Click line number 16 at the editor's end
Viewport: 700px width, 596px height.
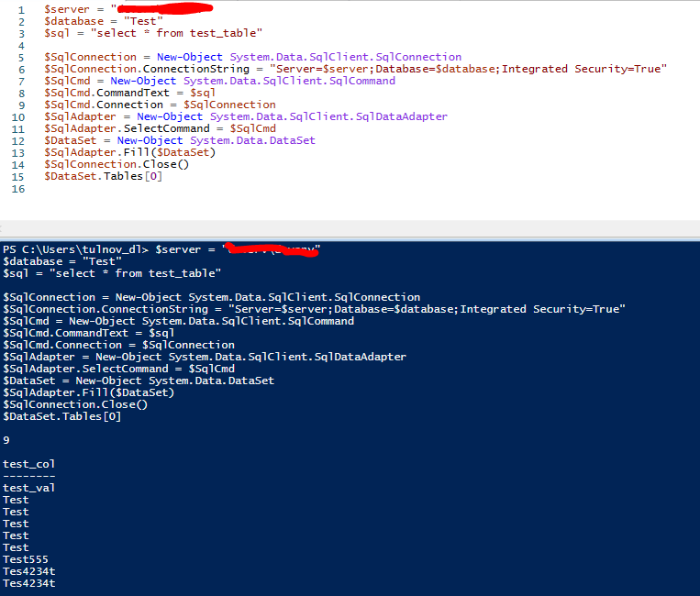(18, 189)
